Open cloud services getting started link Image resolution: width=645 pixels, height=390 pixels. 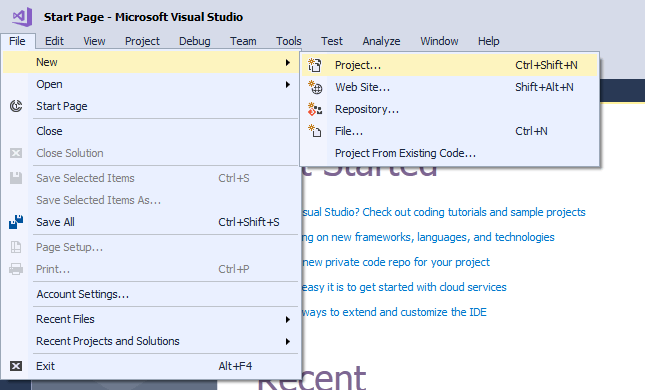[404, 287]
